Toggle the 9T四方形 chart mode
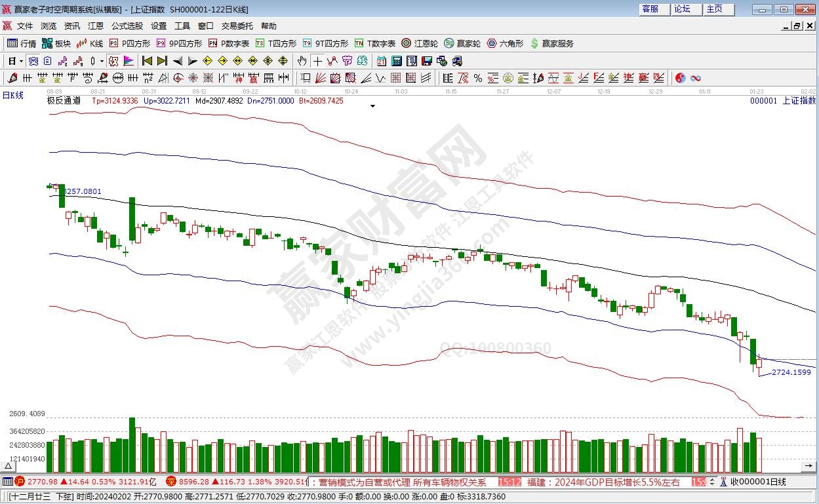This screenshot has width=819, height=504. click(325, 43)
